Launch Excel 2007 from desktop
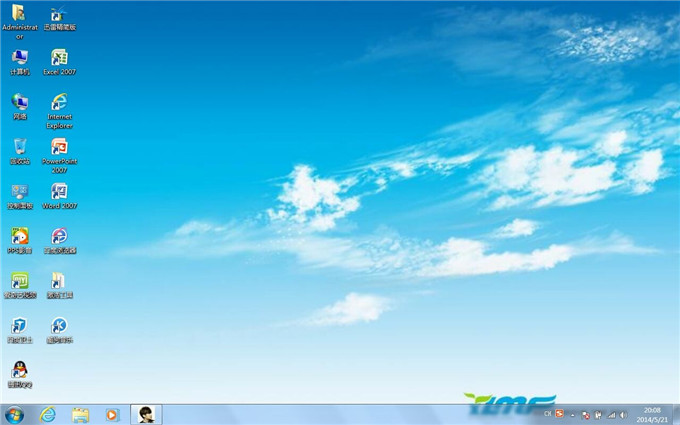This screenshot has width=680, height=425. [x=59, y=59]
